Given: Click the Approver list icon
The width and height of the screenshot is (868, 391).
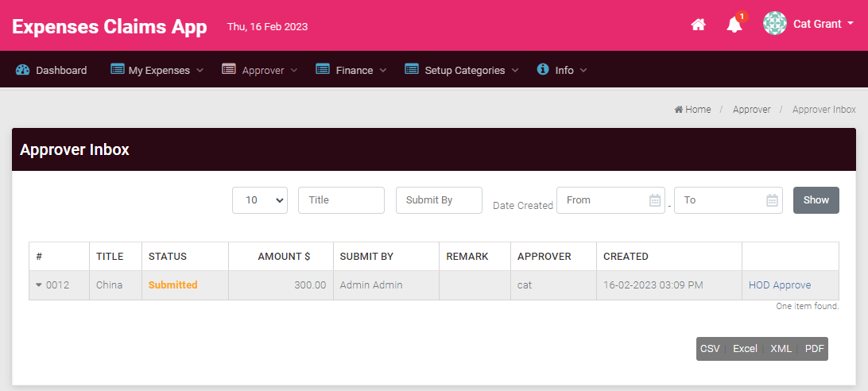Looking at the screenshot, I should [x=229, y=69].
